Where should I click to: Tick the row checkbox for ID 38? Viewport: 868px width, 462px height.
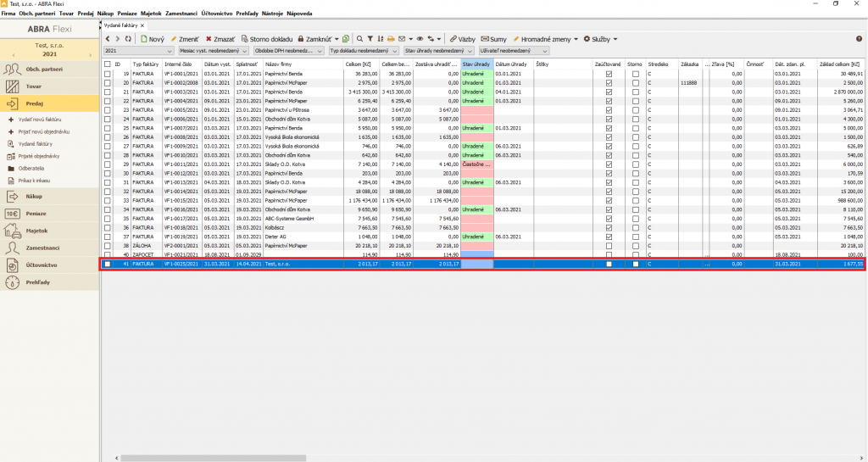(108, 246)
